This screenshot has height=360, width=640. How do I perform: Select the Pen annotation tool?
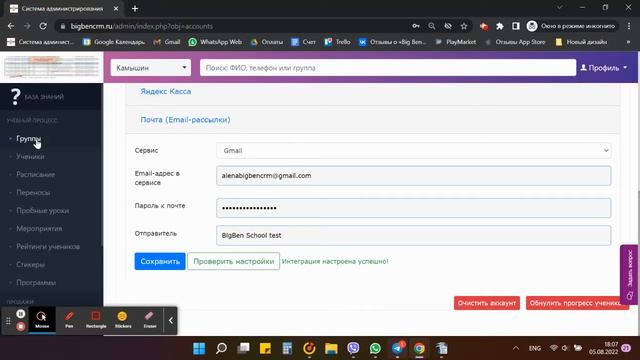tap(69, 320)
